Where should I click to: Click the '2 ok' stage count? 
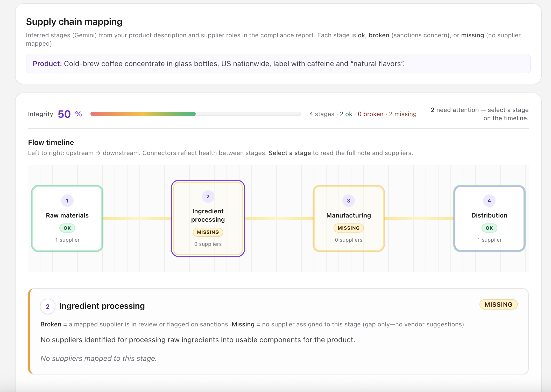tap(346, 114)
